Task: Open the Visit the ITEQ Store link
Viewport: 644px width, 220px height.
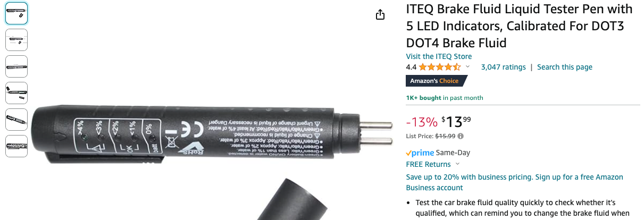Action: pyautogui.click(x=439, y=56)
